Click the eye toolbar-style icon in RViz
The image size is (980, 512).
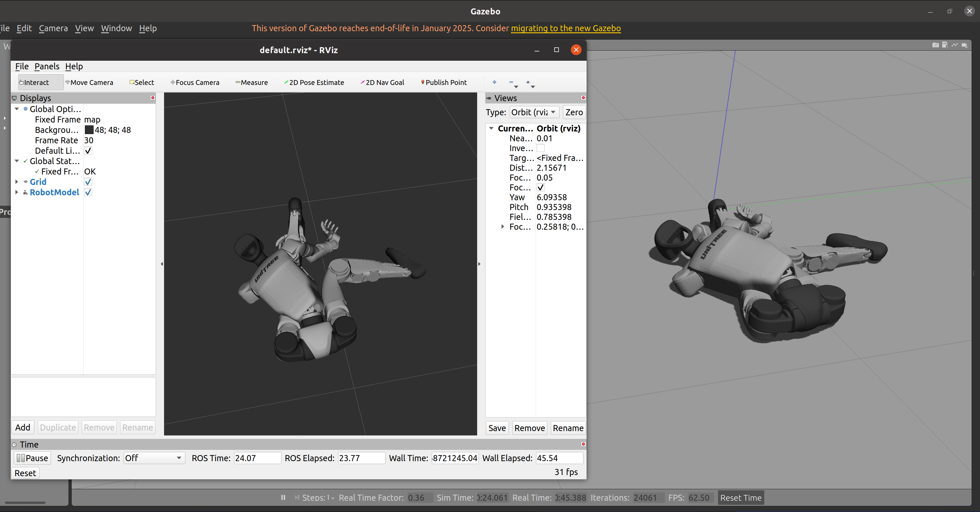pyautogui.click(x=528, y=82)
